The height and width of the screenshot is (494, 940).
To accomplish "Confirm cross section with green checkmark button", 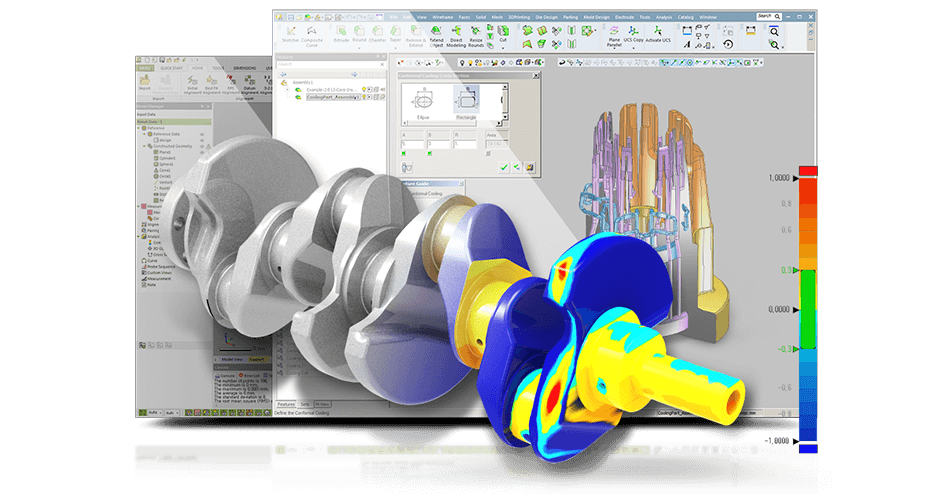I will tap(503, 167).
